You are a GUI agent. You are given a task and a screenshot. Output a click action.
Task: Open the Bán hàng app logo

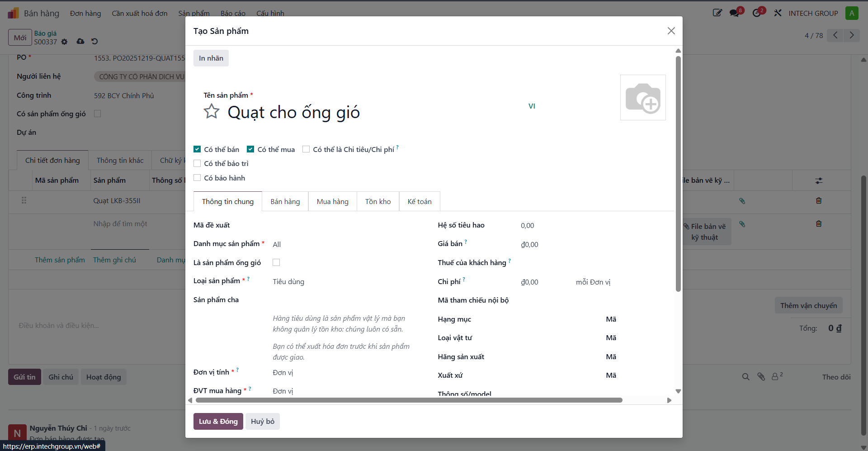tap(13, 13)
